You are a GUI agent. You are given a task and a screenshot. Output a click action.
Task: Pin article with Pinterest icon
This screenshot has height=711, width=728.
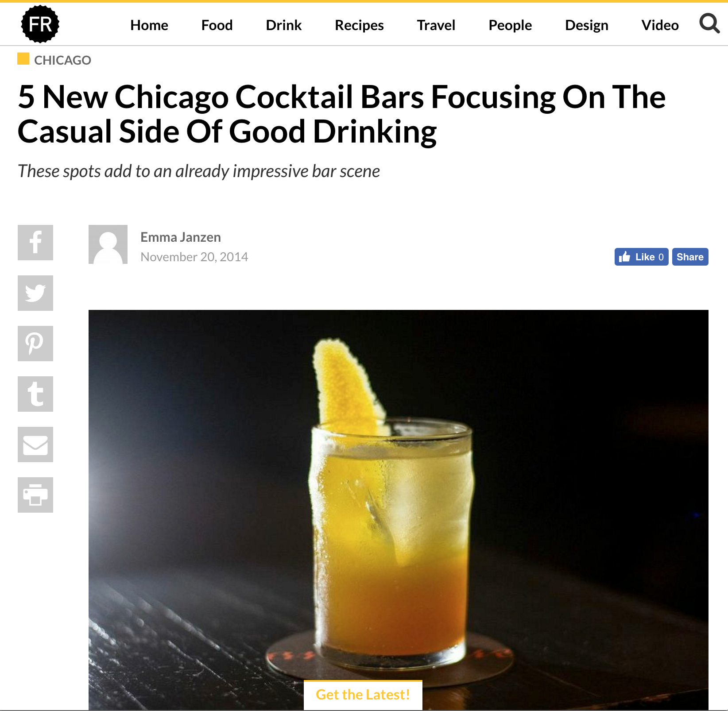(x=35, y=344)
